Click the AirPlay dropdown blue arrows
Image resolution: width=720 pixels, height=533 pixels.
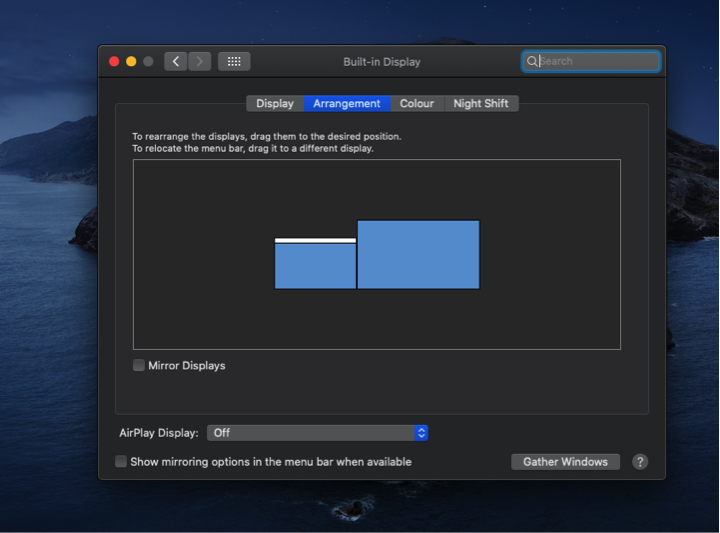(x=421, y=433)
